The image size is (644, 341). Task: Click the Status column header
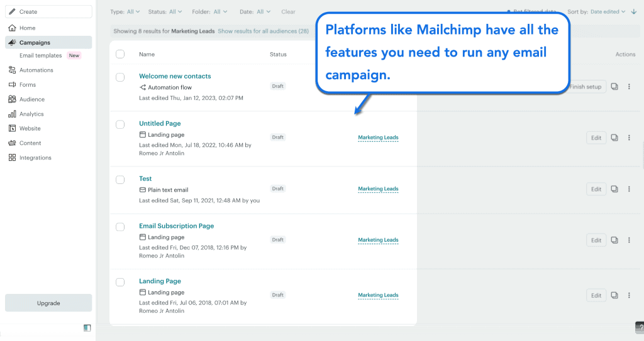coord(278,54)
